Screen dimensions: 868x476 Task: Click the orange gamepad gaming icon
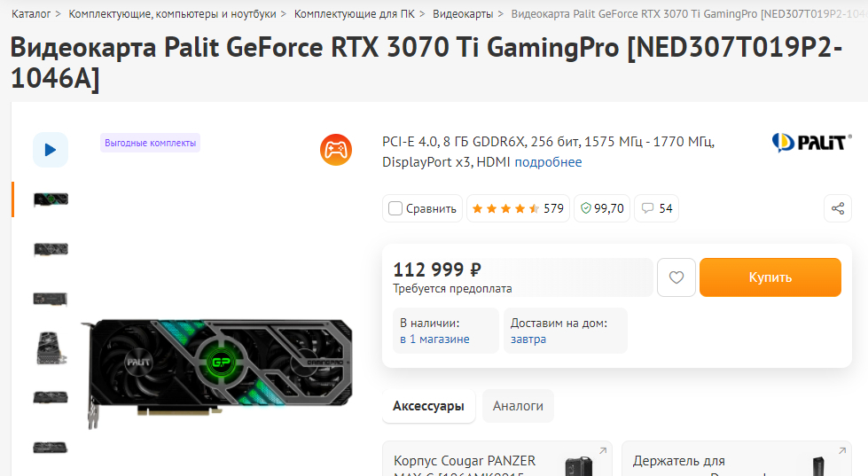tap(336, 150)
